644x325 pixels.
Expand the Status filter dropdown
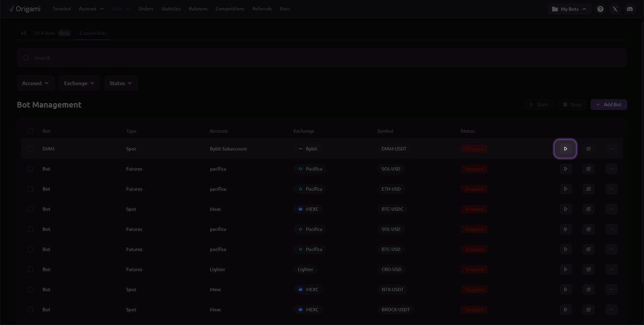pos(121,83)
